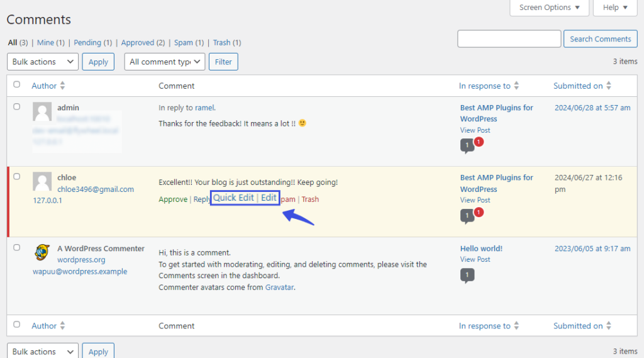This screenshot has height=358, width=644.
Task: Check the checkbox for A WordPress Commenter
Action: 16,247
